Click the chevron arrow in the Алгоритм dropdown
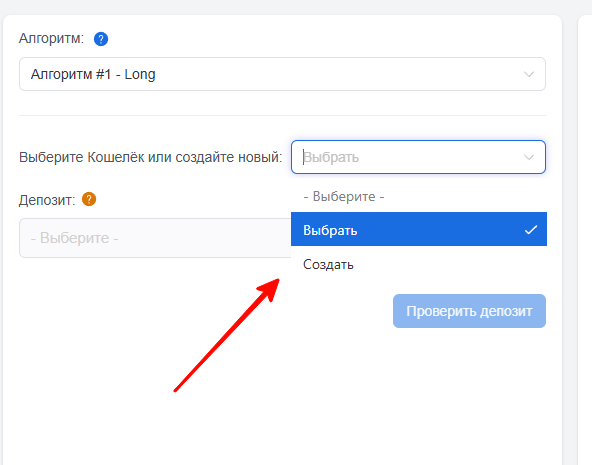592x465 pixels. pos(529,74)
